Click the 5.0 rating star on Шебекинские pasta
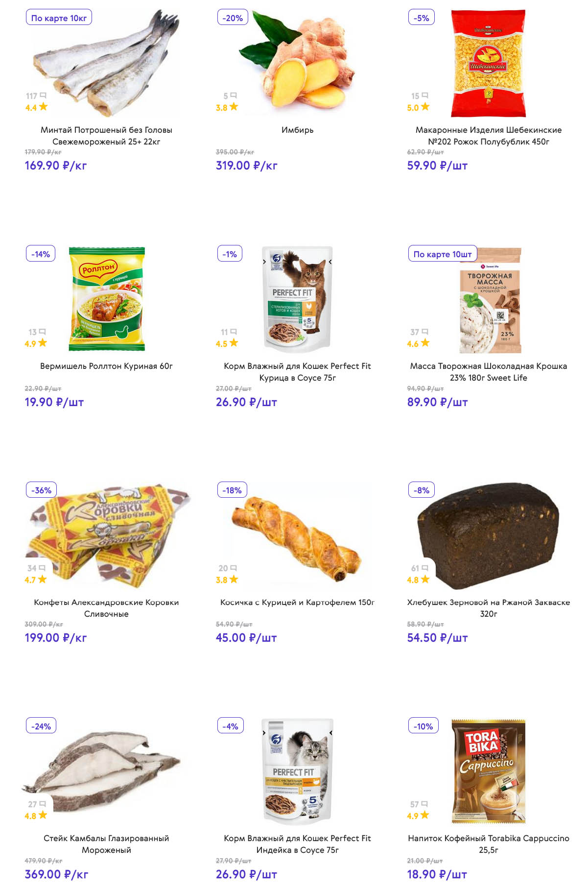Image resolution: width=588 pixels, height=895 pixels. click(425, 107)
